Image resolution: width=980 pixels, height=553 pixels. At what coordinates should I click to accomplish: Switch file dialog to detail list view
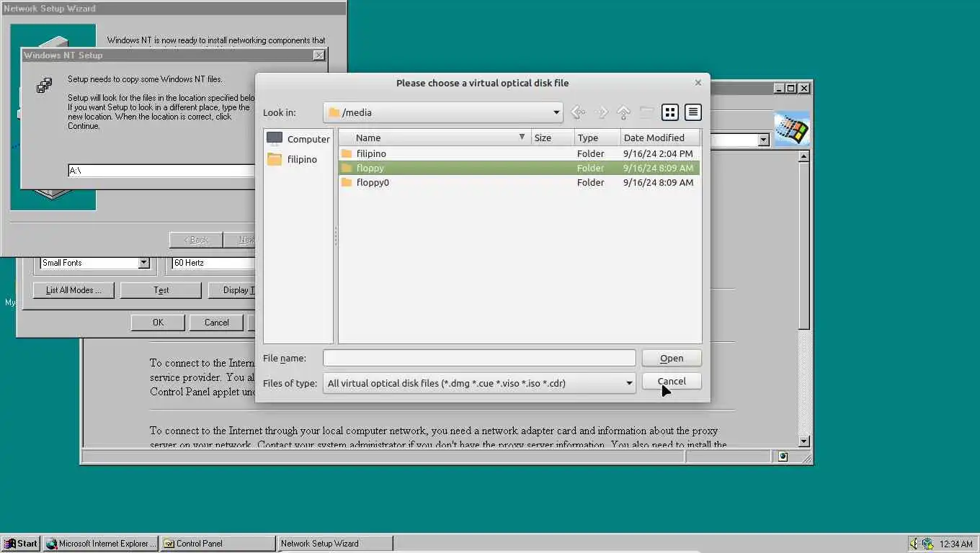point(693,112)
